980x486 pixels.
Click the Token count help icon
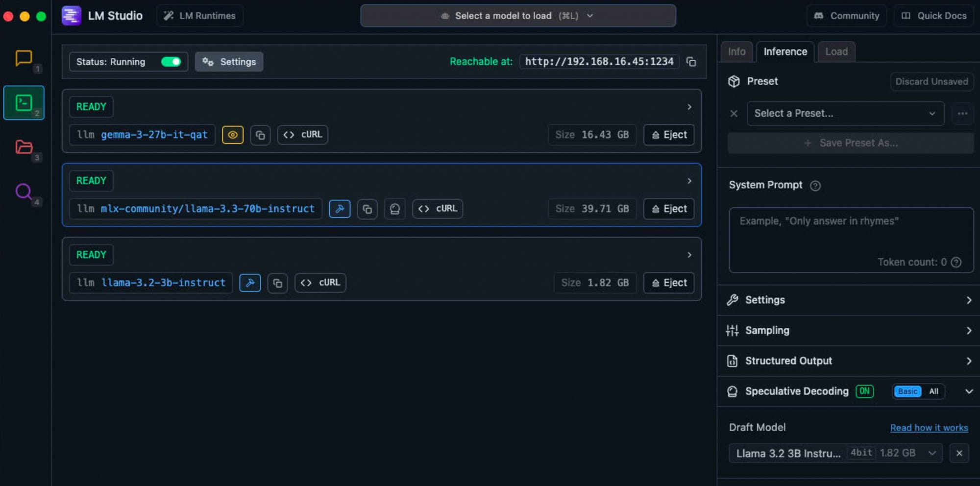[x=956, y=262]
